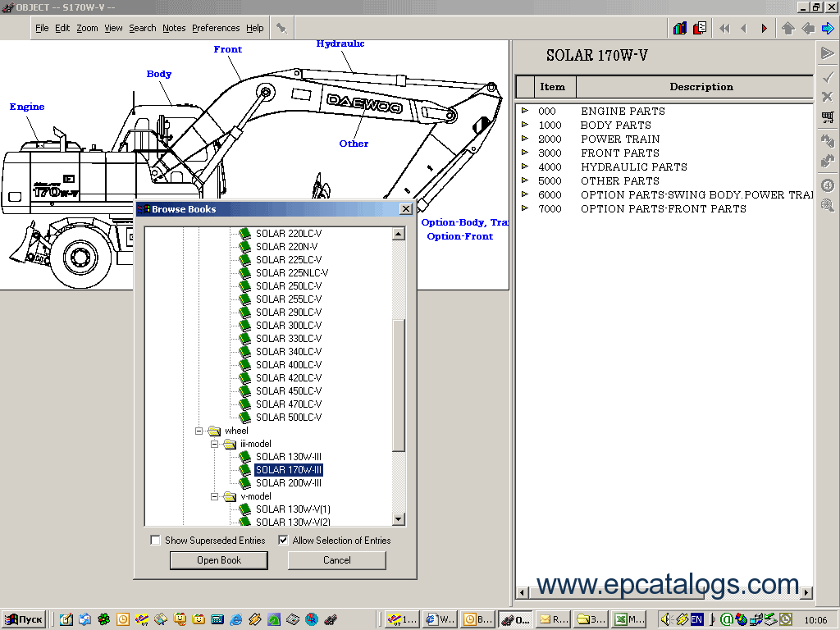The width and height of the screenshot is (840, 630).
Task: Go to first page double-arrow icon
Action: tap(724, 29)
